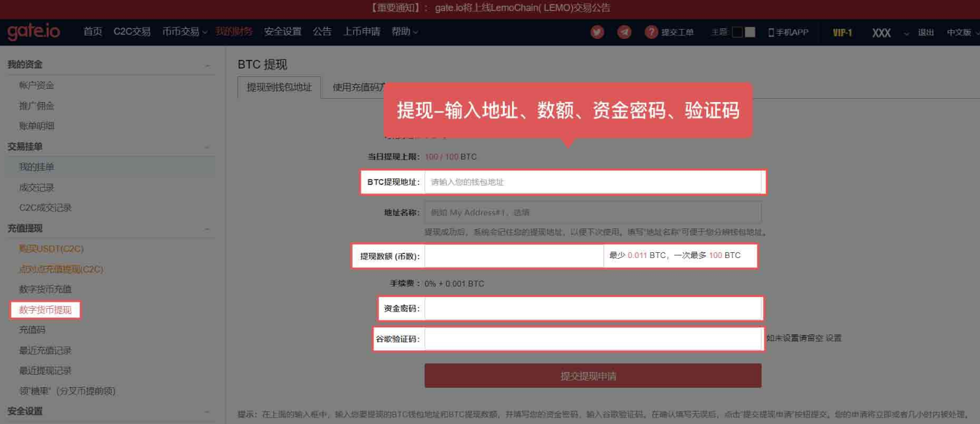980x424 pixels.
Task: Open 上币申请 in the navigation bar
Action: point(361,32)
